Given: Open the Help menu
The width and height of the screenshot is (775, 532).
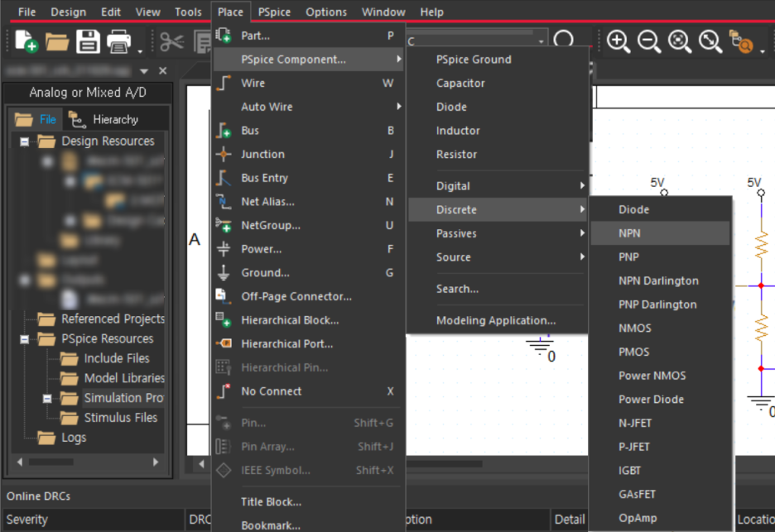Looking at the screenshot, I should 431,12.
